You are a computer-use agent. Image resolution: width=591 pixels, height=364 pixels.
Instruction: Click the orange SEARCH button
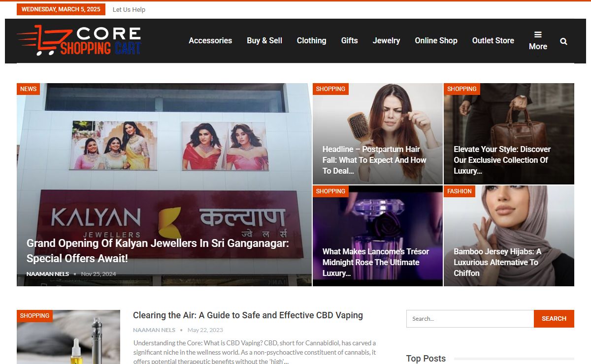tap(554, 319)
